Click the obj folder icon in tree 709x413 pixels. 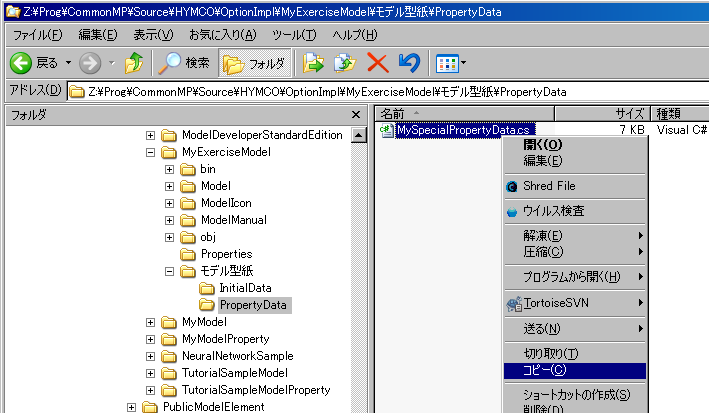[x=188, y=237]
